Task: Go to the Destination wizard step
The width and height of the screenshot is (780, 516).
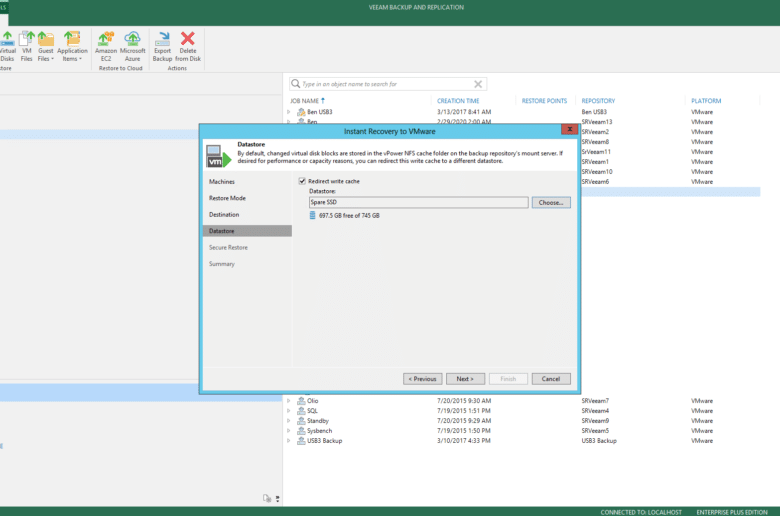Action: tap(224, 214)
